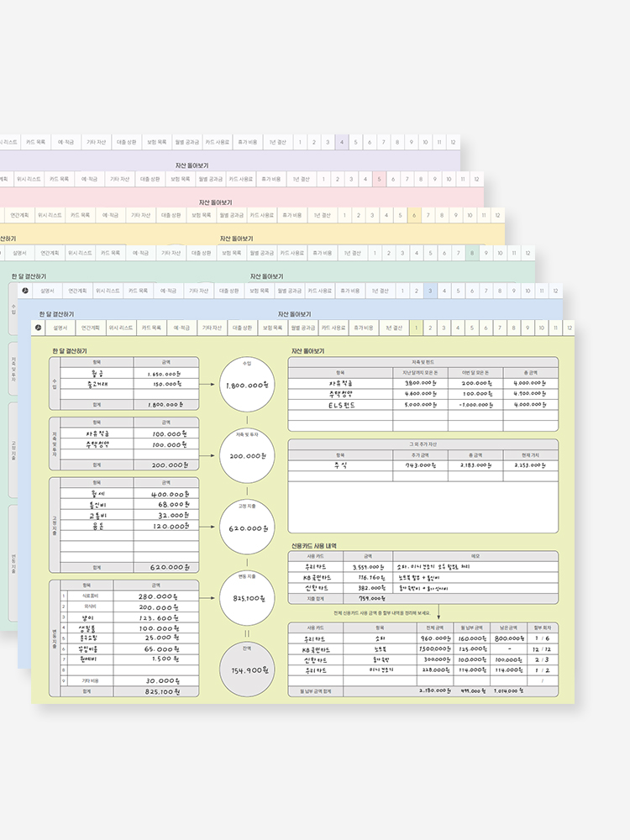
Task: Select the highlighted month 8 tab on green page
Action: [x=472, y=253]
